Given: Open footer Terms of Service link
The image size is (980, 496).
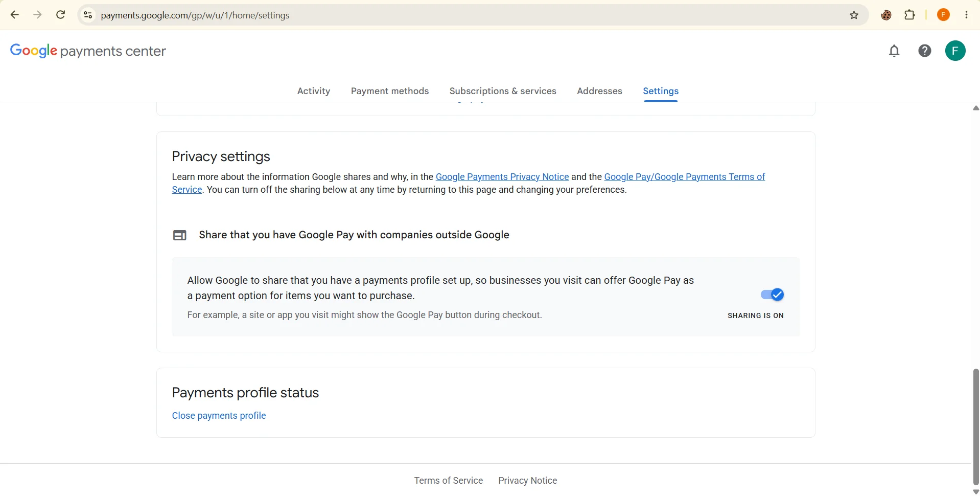Looking at the screenshot, I should [x=449, y=481].
